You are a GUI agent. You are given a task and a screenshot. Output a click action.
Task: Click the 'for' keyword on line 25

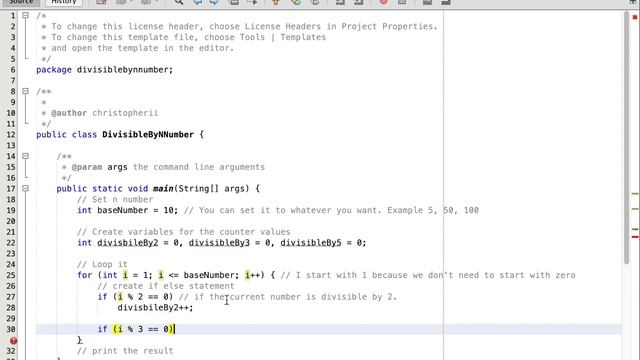(x=84, y=275)
